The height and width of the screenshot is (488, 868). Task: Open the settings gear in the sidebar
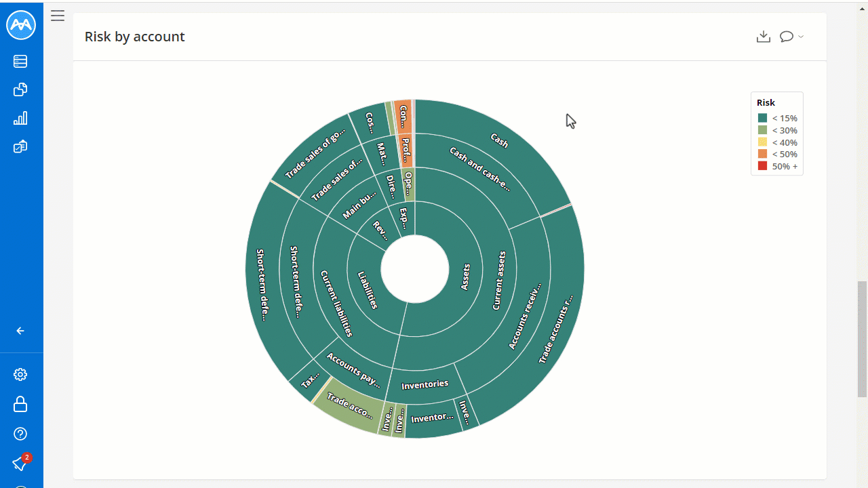[x=20, y=374]
